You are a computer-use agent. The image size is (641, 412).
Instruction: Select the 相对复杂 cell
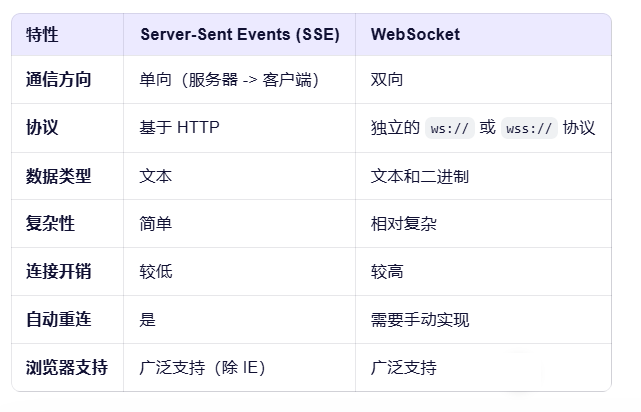click(x=403, y=224)
